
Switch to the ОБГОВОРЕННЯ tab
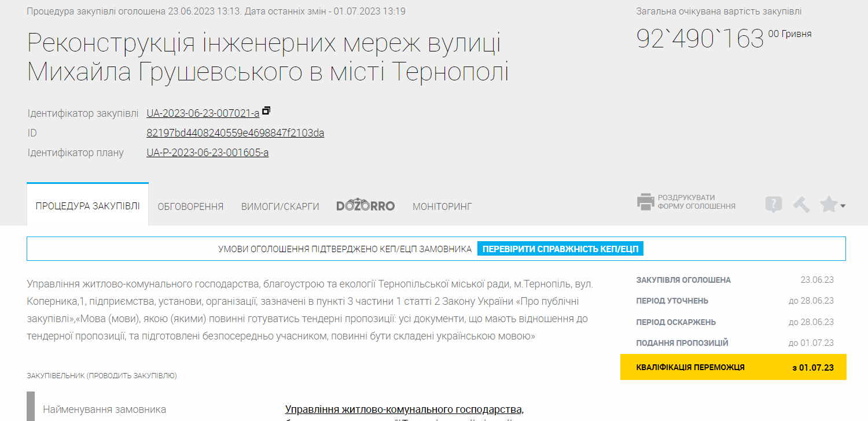pyautogui.click(x=190, y=206)
